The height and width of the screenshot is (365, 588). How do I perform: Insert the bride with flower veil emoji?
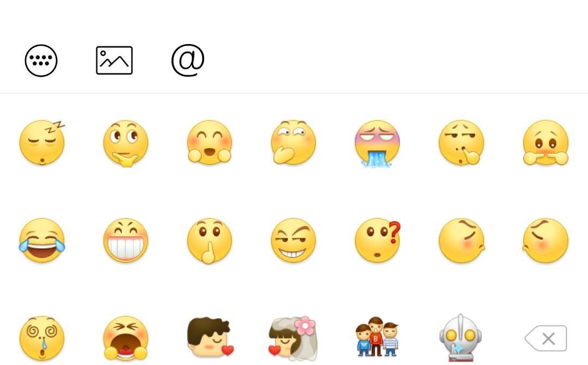[x=293, y=338]
